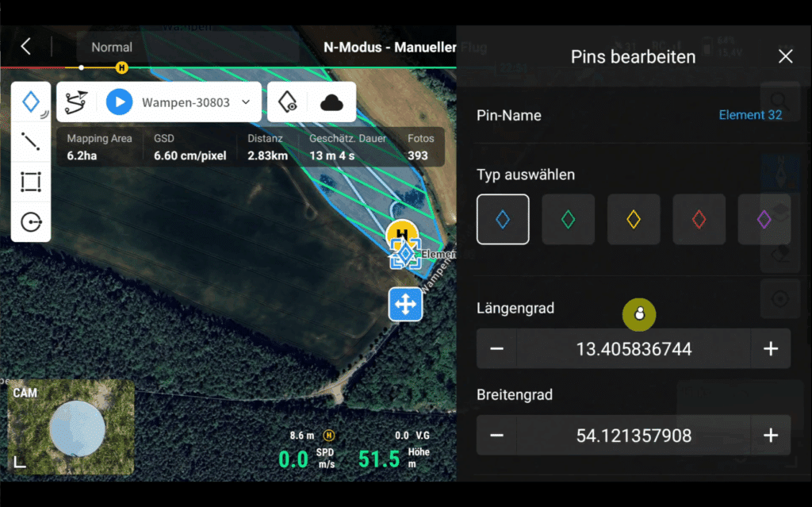Image resolution: width=812 pixels, height=507 pixels.
Task: Expand the Wampen-30803 mission dropdown
Action: pyautogui.click(x=246, y=102)
